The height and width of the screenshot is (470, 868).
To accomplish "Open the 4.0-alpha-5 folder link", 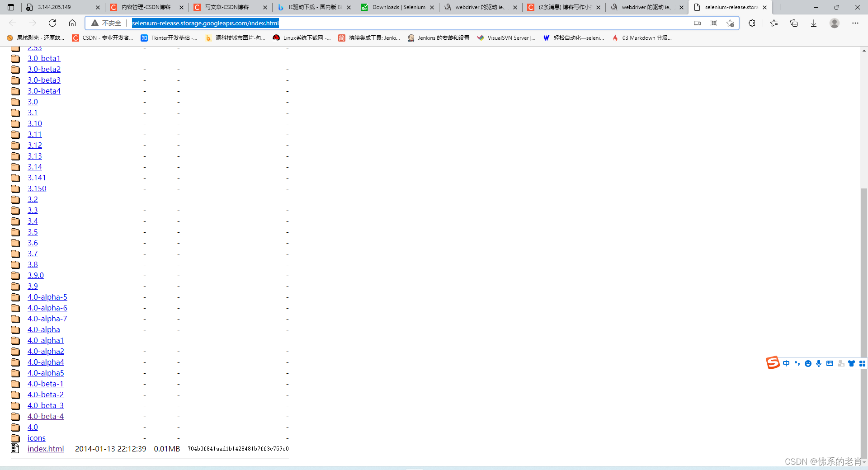I will [47, 297].
